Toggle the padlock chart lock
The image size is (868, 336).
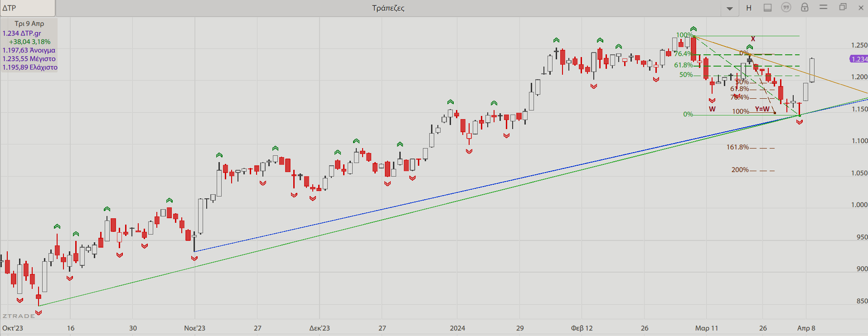tap(805, 7)
